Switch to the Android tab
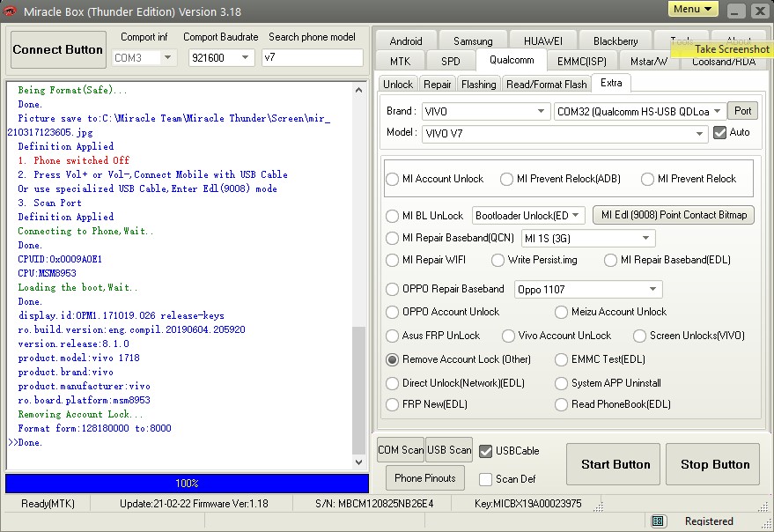This screenshot has height=532, width=774. 406,41
